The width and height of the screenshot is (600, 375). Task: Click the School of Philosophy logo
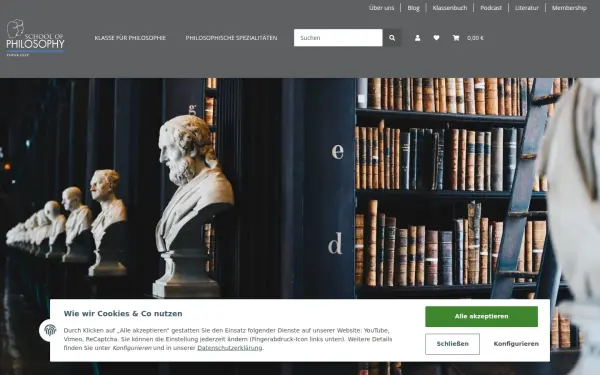click(x=35, y=38)
